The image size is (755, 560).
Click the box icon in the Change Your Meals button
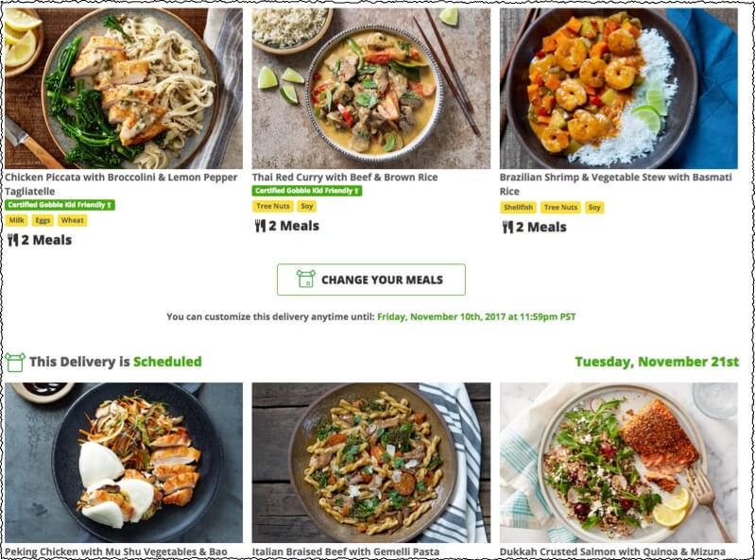pyautogui.click(x=306, y=279)
